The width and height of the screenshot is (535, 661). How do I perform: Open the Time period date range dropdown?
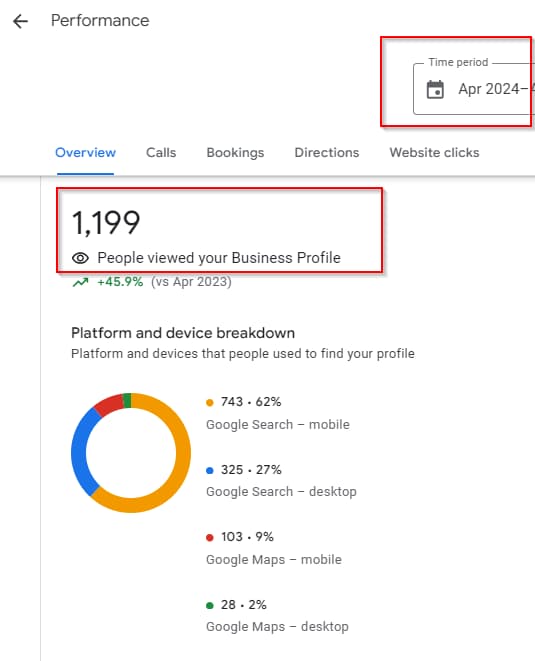pyautogui.click(x=474, y=89)
